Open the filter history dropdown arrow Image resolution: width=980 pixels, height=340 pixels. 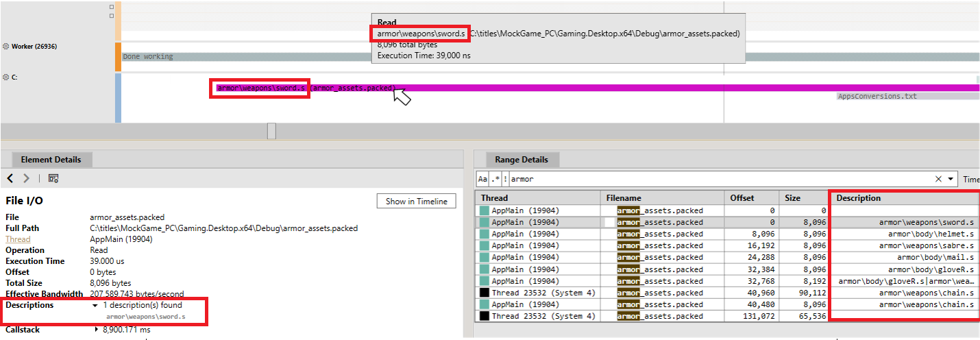point(951,179)
